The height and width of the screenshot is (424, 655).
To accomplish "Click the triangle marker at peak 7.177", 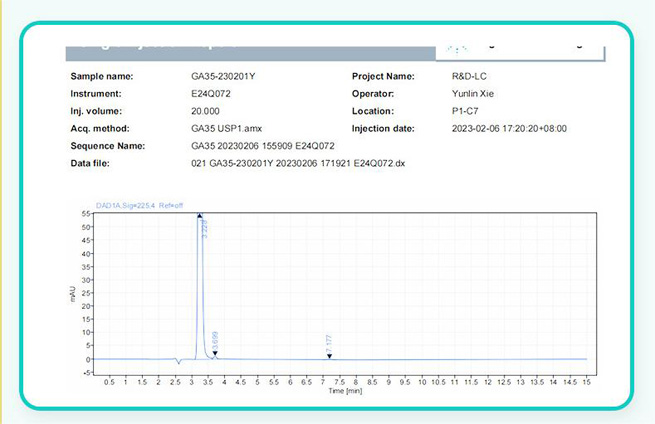I will [x=329, y=356].
